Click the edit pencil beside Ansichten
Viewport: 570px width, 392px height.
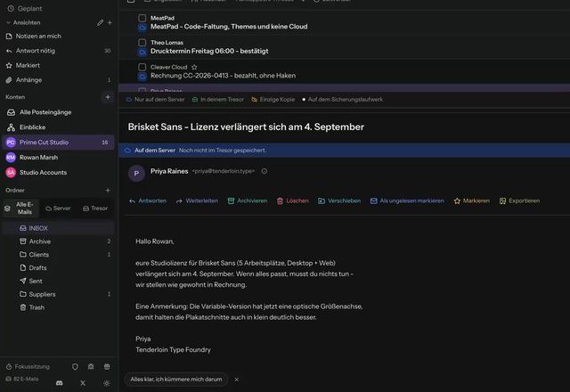(x=100, y=22)
